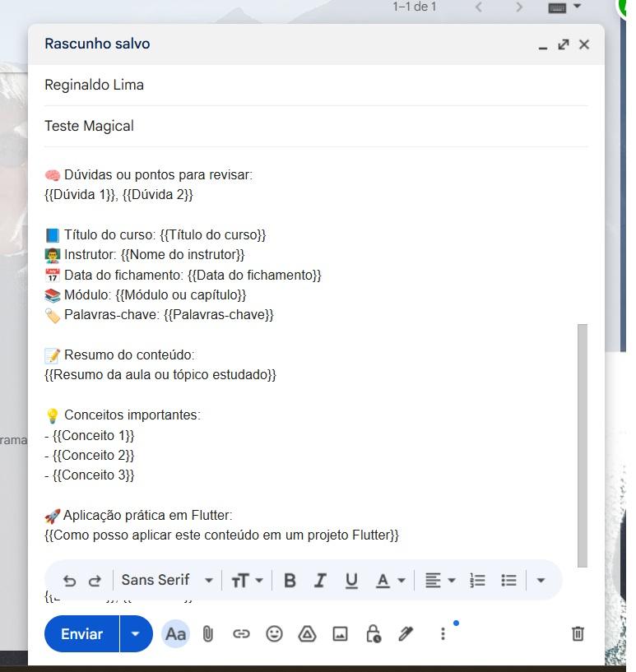Screen dimensions: 636x672
Task: Click heading Dúvidas ou pontos para revisar:
Action: click(x=159, y=175)
